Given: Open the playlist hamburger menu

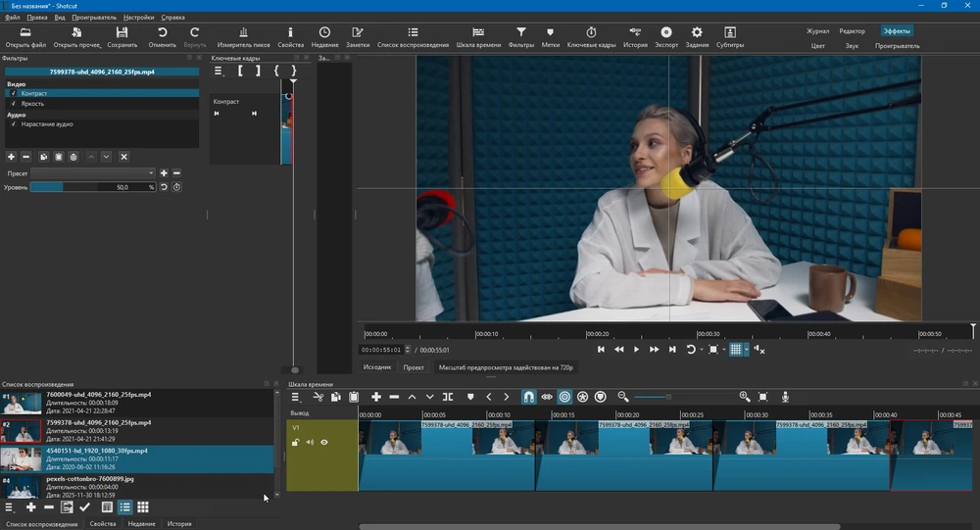Looking at the screenshot, I should coord(10,507).
